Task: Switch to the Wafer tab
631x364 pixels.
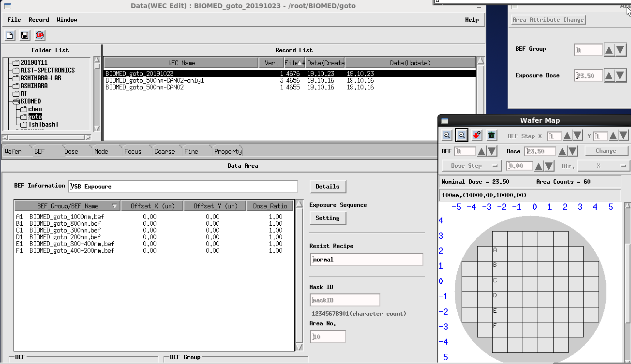Action: pos(16,151)
